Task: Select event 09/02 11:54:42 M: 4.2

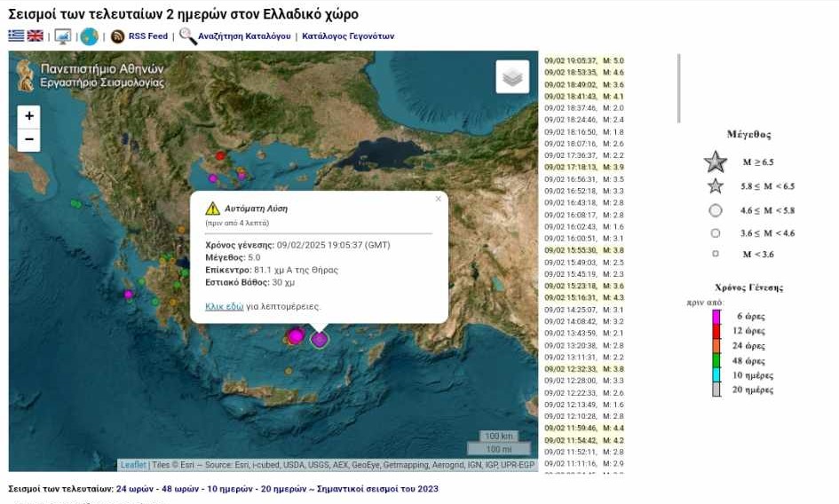Action: tap(584, 440)
